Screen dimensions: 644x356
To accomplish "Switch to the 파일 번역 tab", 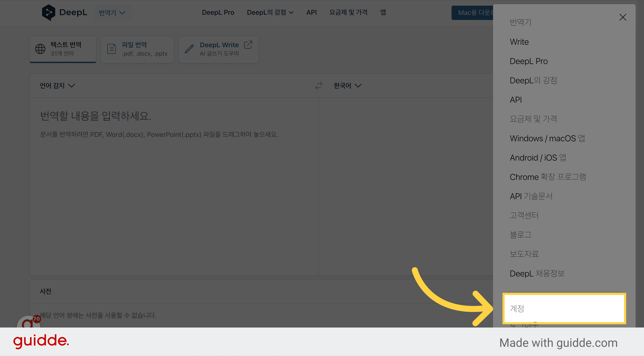I will point(137,49).
